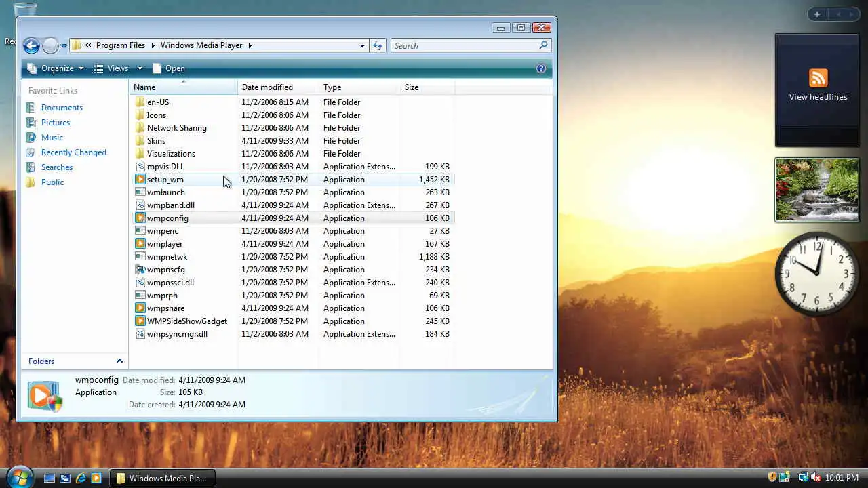Click the sidebar analog clock gadget
This screenshot has width=868, height=488.
click(x=817, y=273)
